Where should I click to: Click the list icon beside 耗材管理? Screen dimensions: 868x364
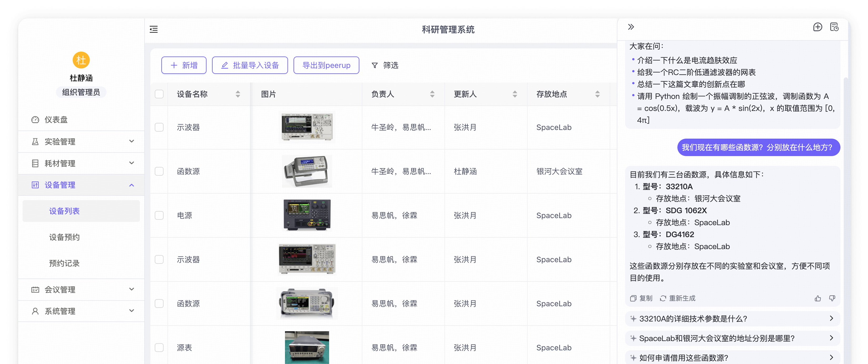click(35, 164)
